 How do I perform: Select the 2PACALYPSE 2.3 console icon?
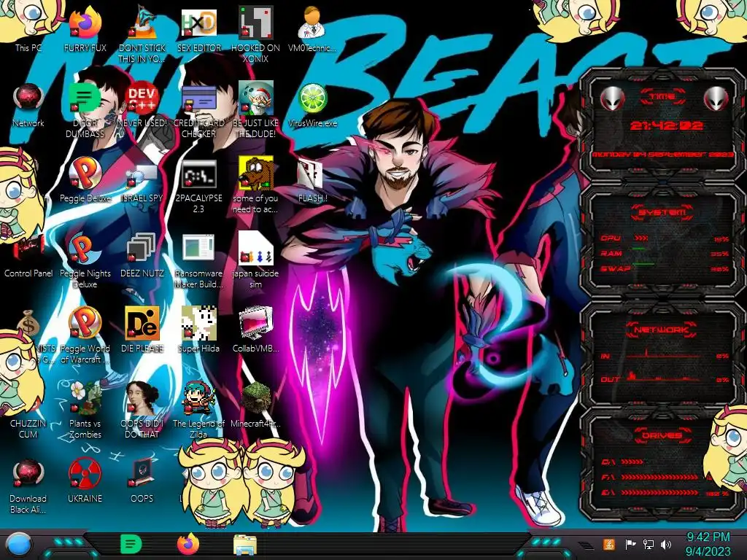[198, 184]
